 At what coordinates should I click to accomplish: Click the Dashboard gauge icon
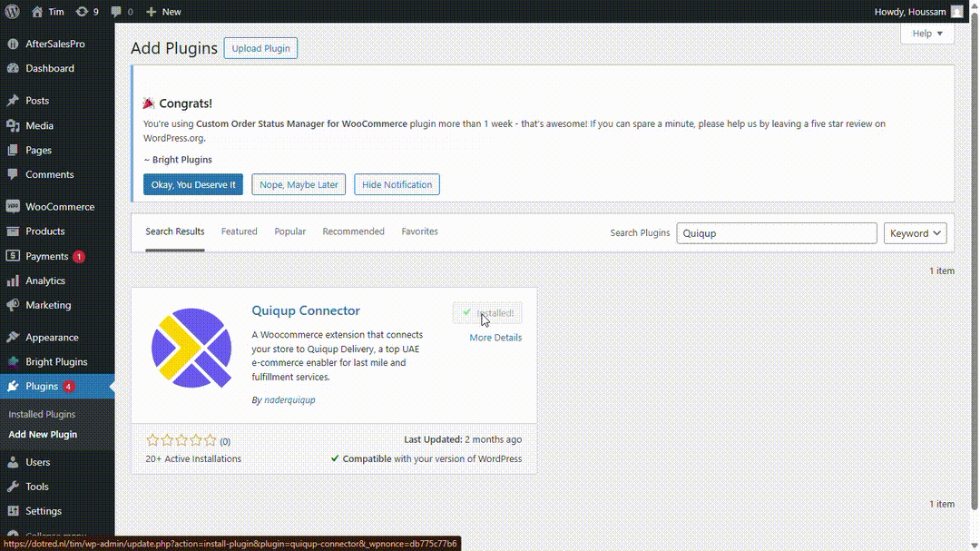tap(13, 68)
